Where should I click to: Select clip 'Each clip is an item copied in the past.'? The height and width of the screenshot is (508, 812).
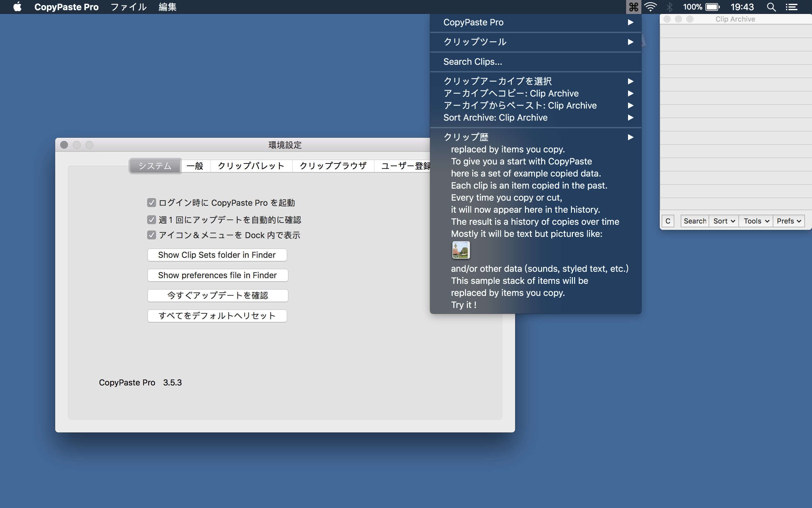[535, 185]
